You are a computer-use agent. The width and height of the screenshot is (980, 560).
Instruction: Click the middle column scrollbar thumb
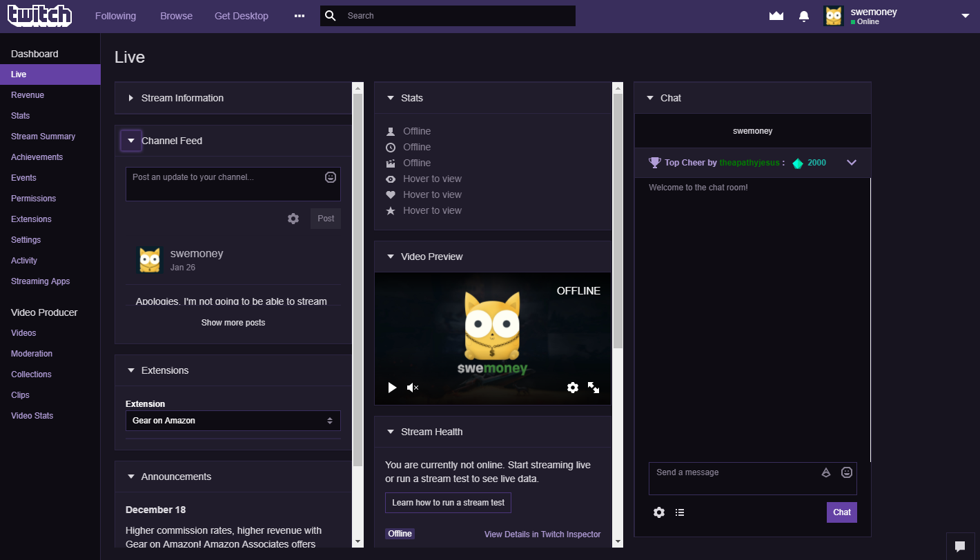[x=618, y=221]
